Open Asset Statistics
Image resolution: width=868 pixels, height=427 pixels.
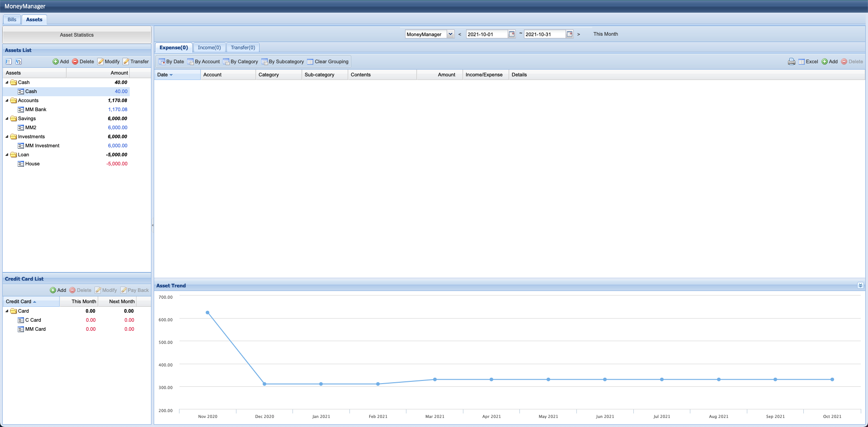[x=77, y=35]
